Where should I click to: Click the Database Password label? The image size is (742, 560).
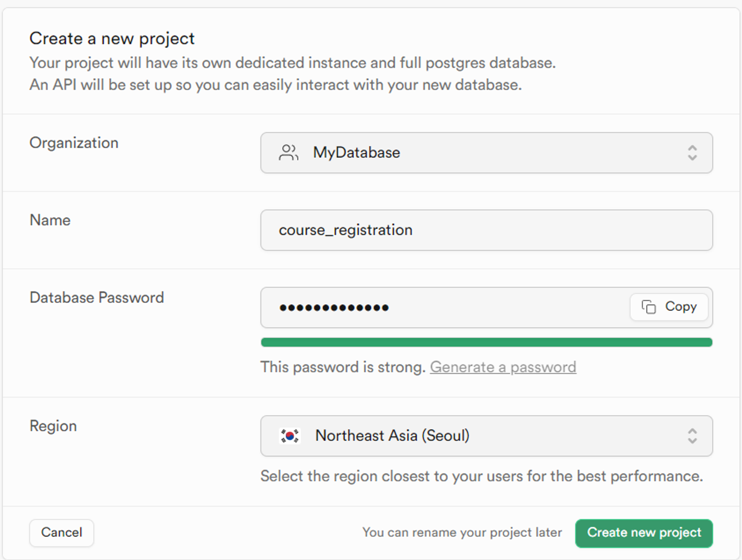pos(97,298)
